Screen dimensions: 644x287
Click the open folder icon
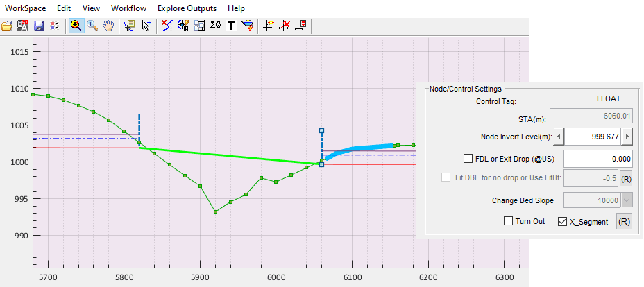(x=7, y=26)
